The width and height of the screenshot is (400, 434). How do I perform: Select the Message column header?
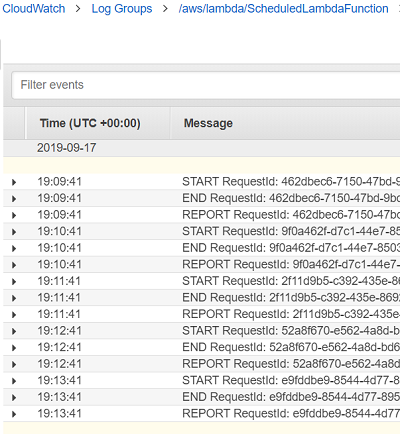point(208,123)
